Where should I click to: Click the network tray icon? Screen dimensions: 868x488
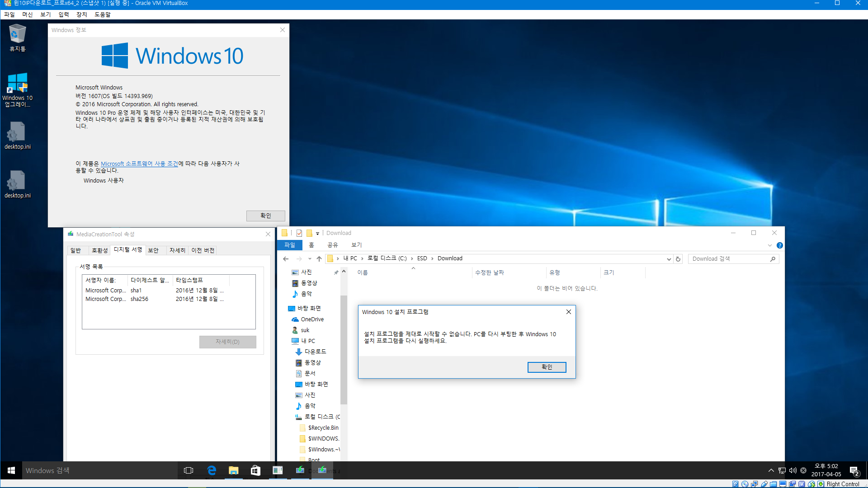pos(782,470)
